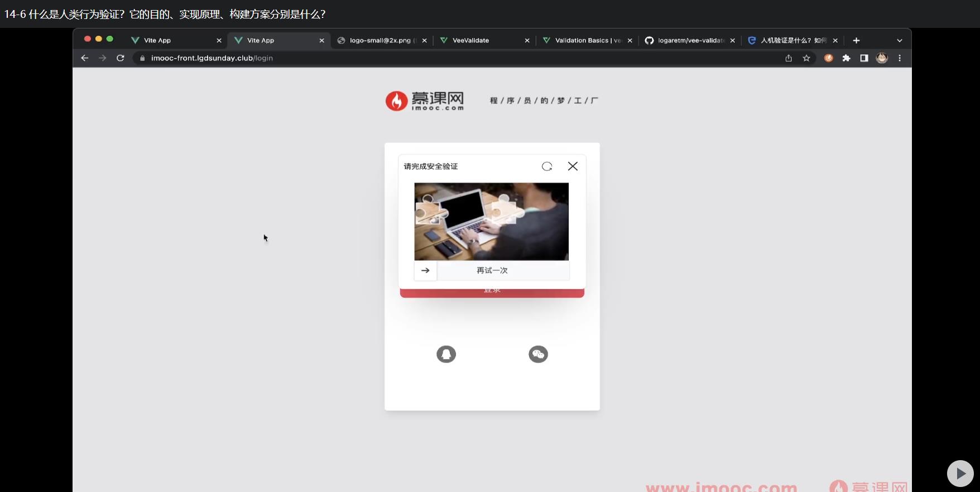Select the active second Vite App tab

click(x=278, y=40)
